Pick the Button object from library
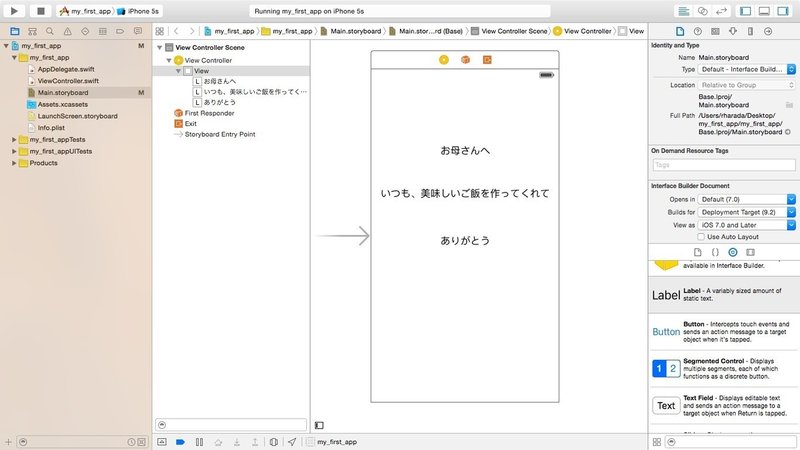This screenshot has height=450, width=800. (x=724, y=332)
